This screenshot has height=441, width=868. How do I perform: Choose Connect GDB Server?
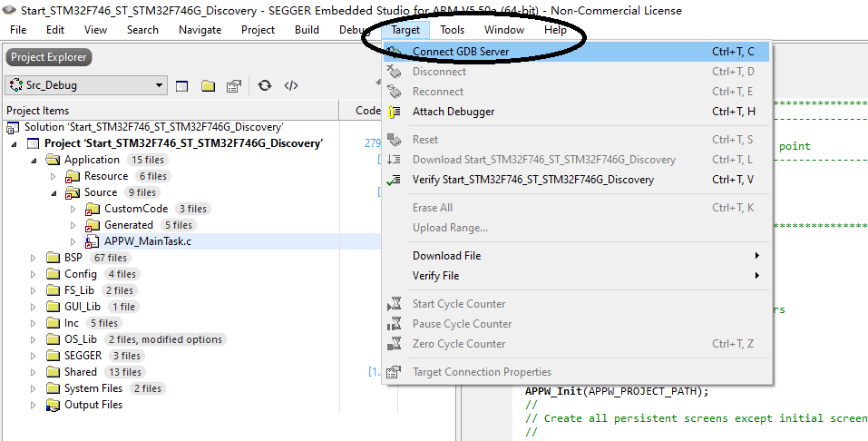(x=576, y=52)
